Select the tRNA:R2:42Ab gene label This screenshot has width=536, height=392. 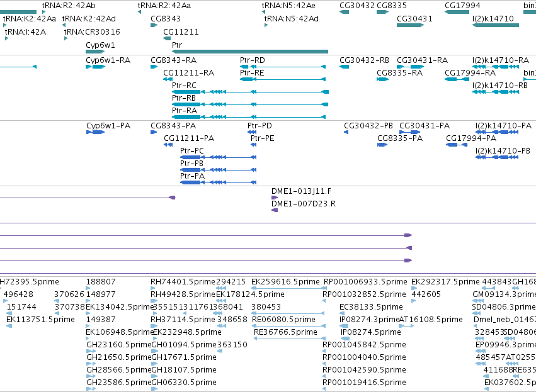(69, 6)
